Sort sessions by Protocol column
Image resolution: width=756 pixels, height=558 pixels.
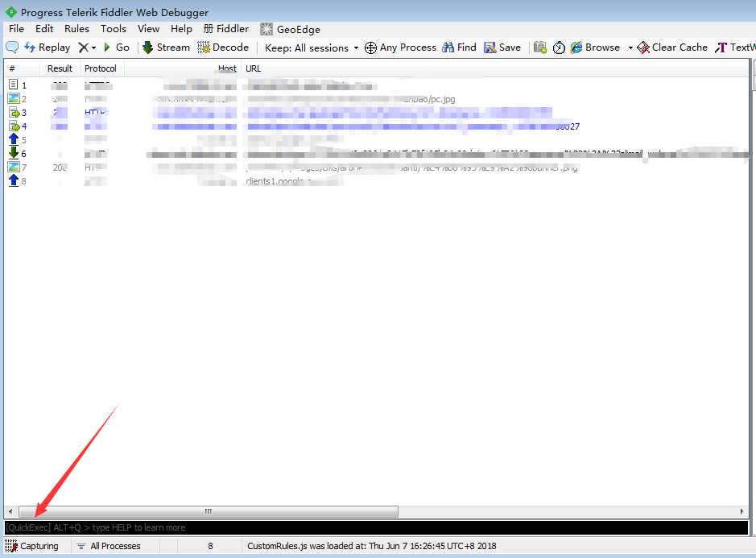(101, 68)
